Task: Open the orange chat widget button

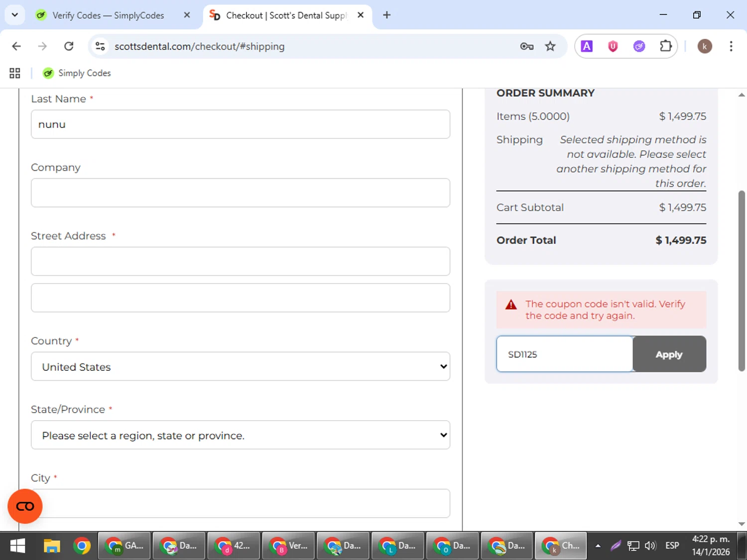Action: click(x=25, y=506)
